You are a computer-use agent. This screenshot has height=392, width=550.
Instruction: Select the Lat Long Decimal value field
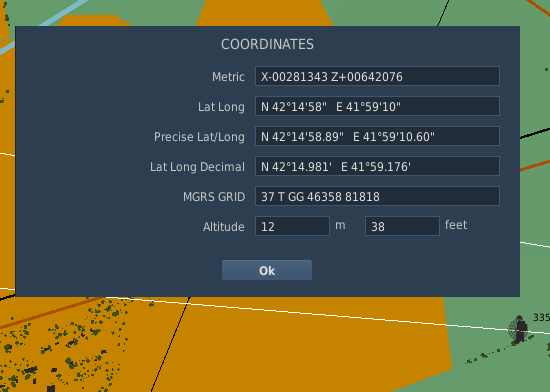(377, 166)
